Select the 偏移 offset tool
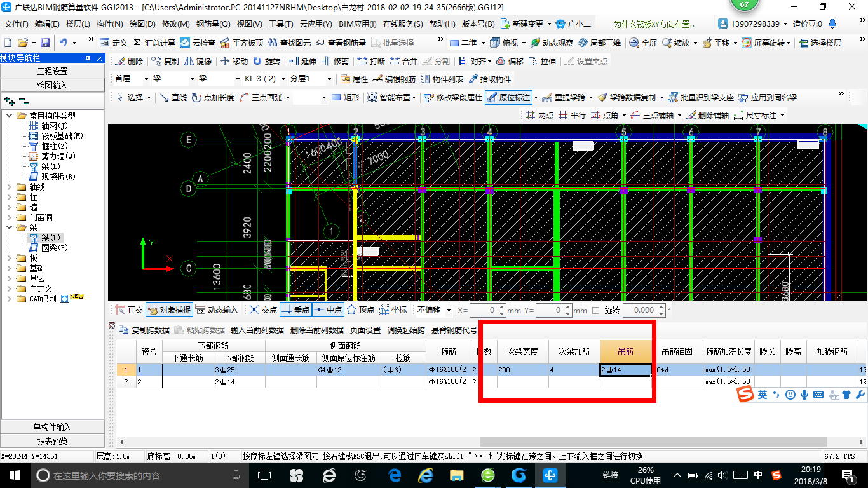 click(x=510, y=62)
